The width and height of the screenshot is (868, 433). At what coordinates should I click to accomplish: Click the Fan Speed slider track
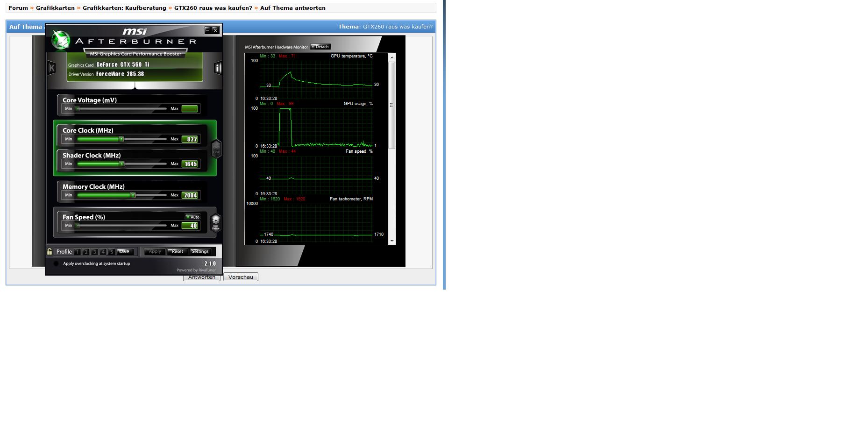click(121, 226)
